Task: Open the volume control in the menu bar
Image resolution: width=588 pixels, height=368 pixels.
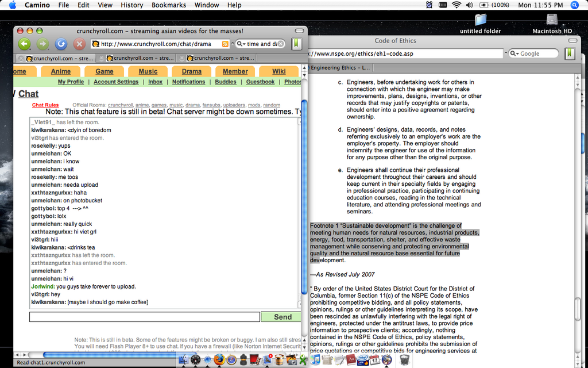Action: pos(470,5)
